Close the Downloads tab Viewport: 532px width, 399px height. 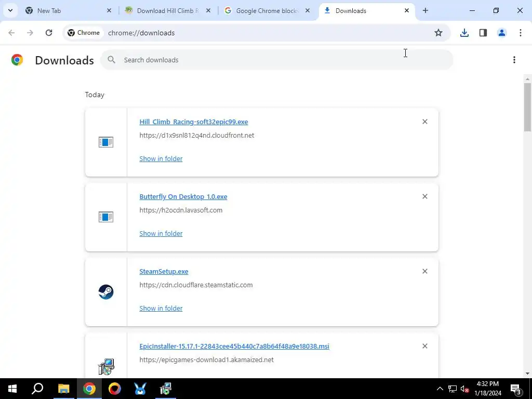point(407,10)
